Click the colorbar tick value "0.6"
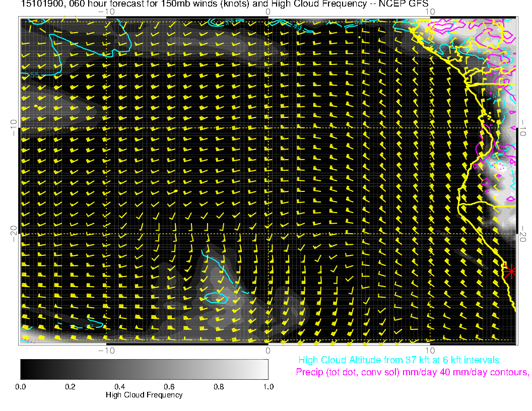The height and width of the screenshot is (411, 532). 169,387
